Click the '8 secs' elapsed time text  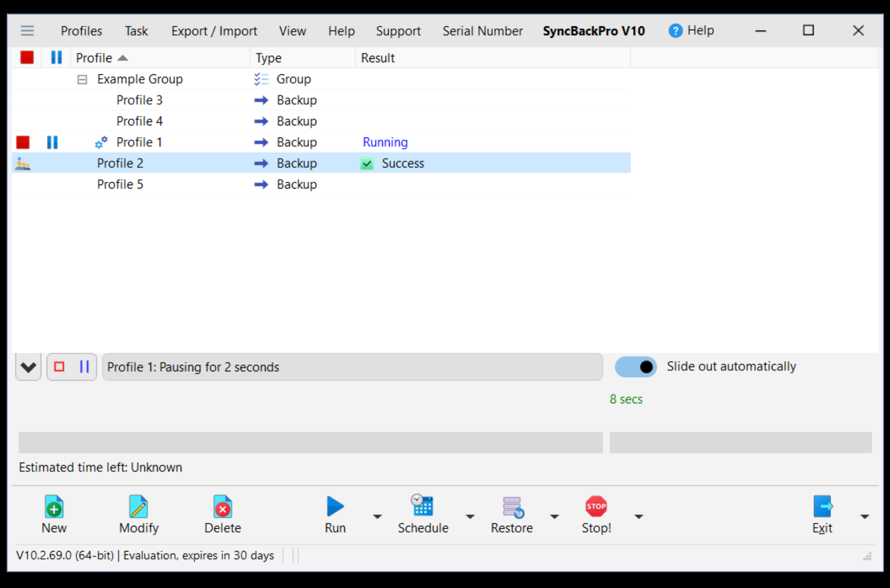(626, 399)
